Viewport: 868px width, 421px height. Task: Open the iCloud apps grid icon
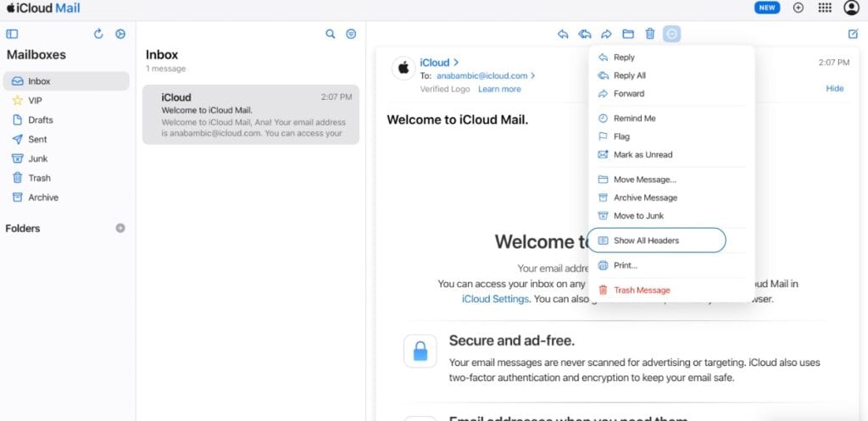click(825, 8)
